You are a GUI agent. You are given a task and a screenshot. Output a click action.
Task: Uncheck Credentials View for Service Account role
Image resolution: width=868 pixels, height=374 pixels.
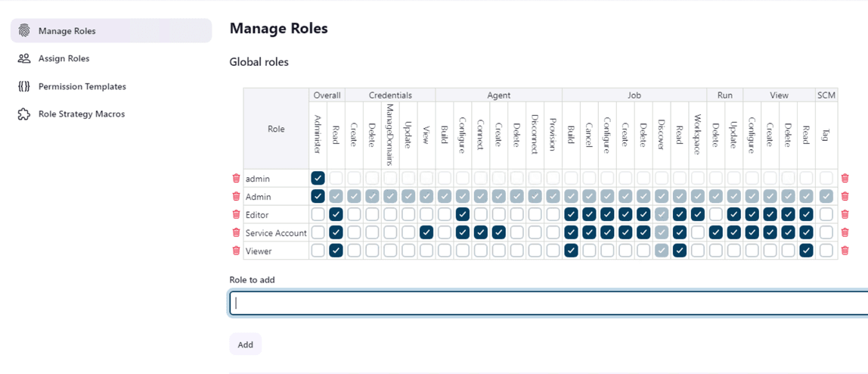pos(426,233)
